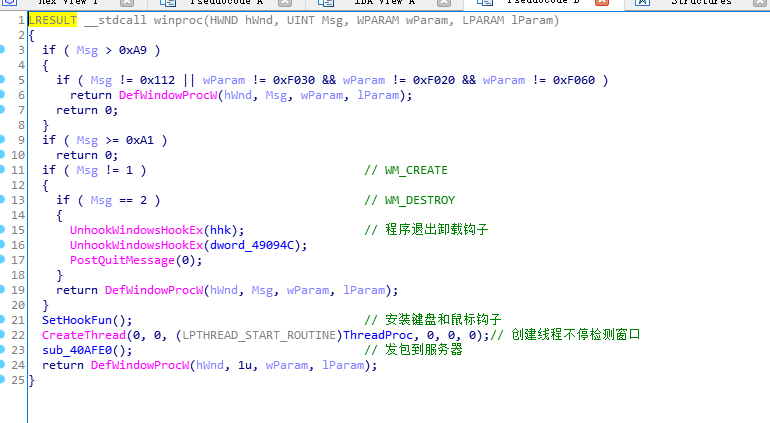Screen dimensions: 770x423
Task: Select the dword_49094C global variable
Action: pyautogui.click(x=251, y=245)
